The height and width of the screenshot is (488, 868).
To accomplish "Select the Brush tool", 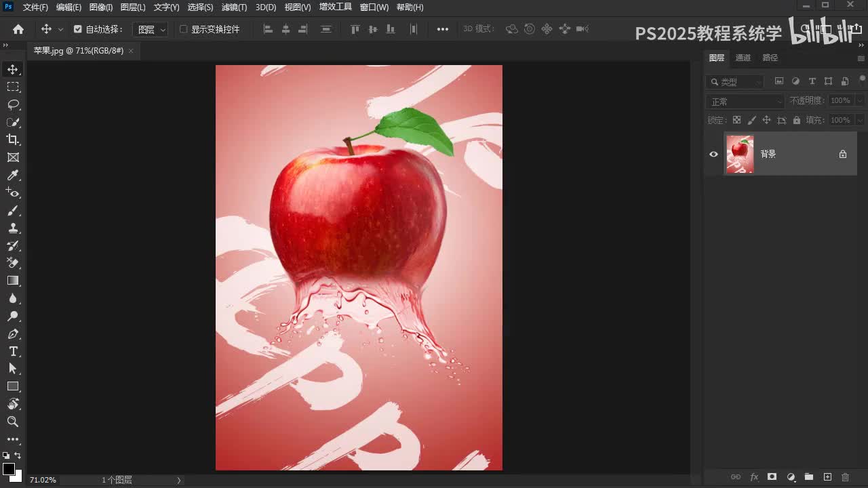I will (13, 211).
